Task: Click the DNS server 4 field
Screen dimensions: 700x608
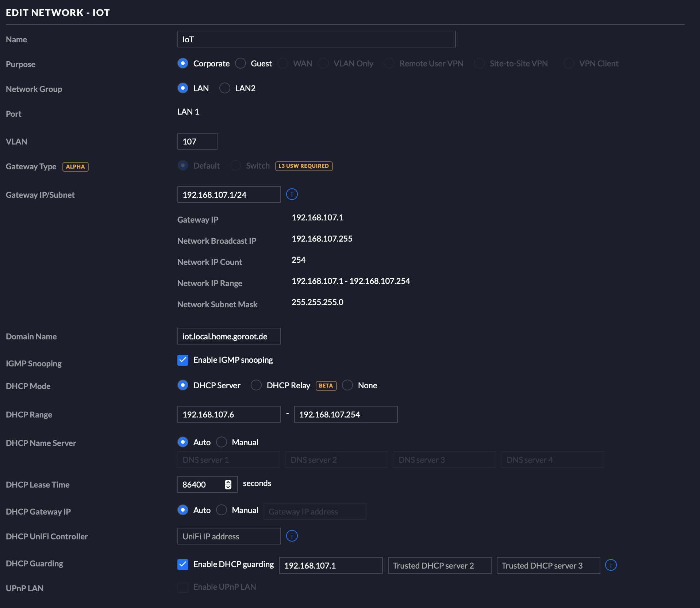Action: (x=553, y=459)
